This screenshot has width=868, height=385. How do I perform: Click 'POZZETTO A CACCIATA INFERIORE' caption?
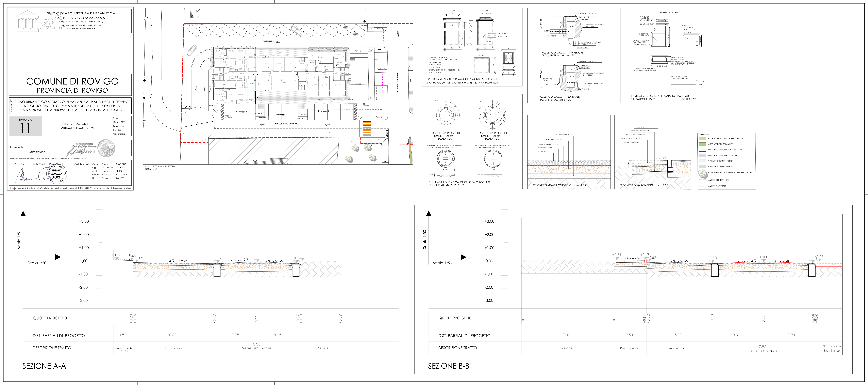point(562,53)
